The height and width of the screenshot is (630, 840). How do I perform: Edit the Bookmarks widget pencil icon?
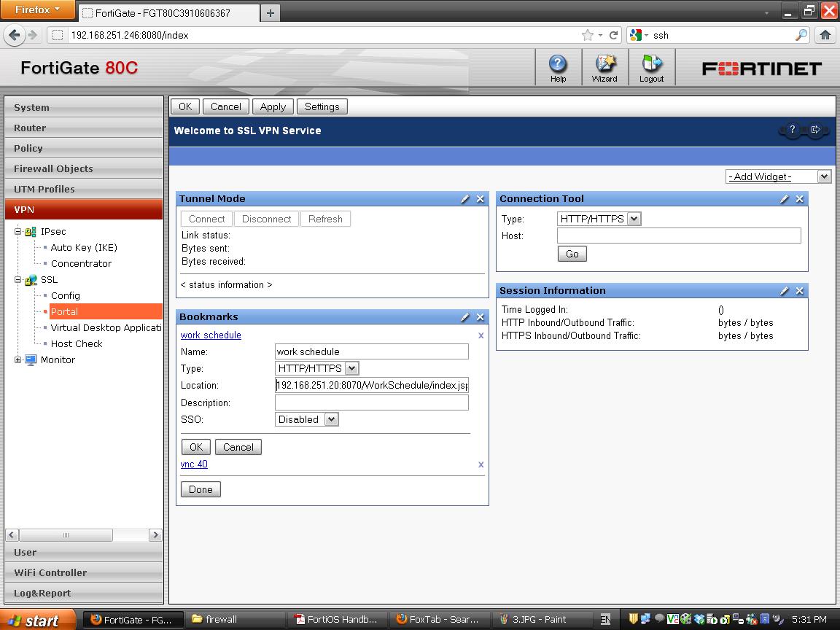pyautogui.click(x=465, y=317)
